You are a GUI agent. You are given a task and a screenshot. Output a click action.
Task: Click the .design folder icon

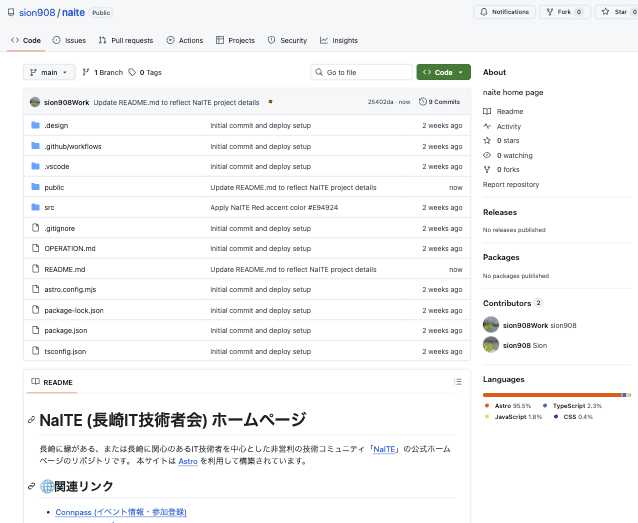click(36, 126)
